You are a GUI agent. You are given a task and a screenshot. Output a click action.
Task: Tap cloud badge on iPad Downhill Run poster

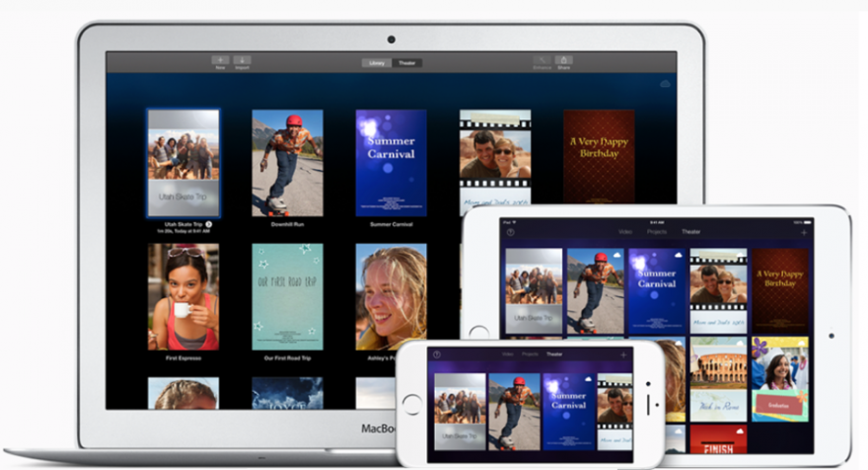[x=616, y=256]
